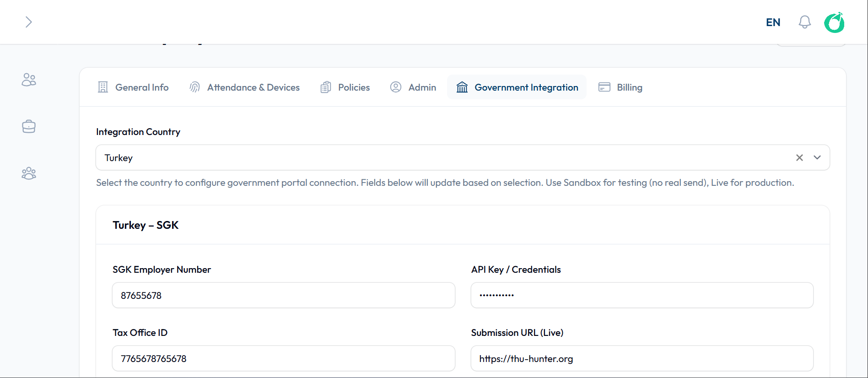Expand the Integration Country dropdown arrow
Image resolution: width=868 pixels, height=378 pixels.
coord(817,157)
